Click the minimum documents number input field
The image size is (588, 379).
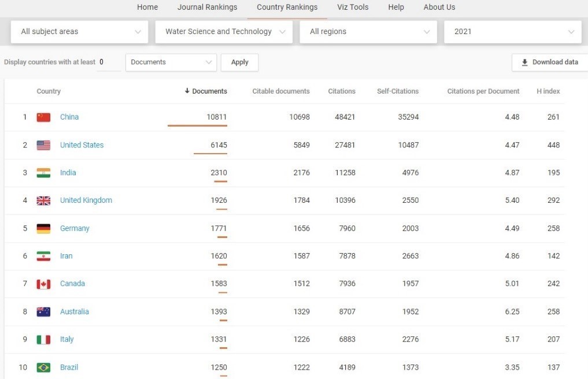coord(109,62)
